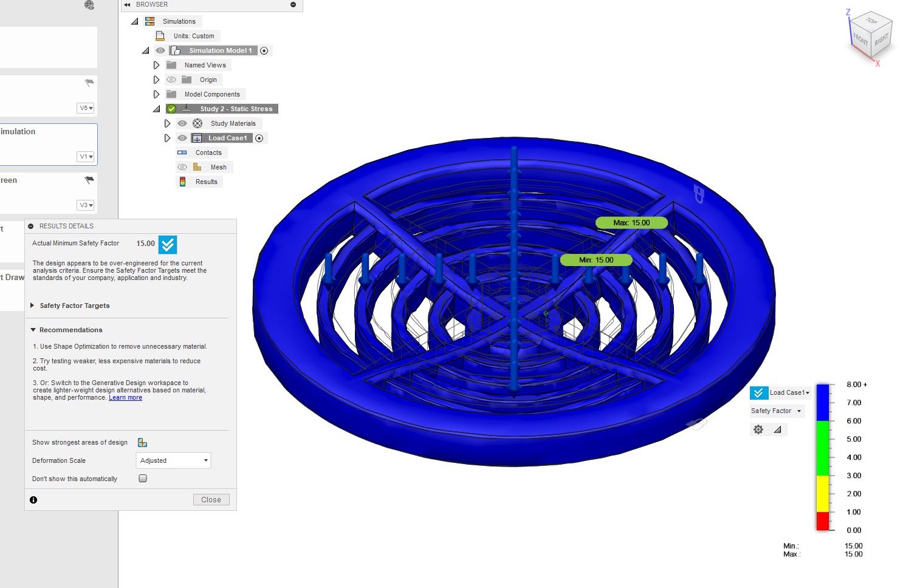903x588 pixels.
Task: Click the info icon in Results Details
Action: (33, 500)
